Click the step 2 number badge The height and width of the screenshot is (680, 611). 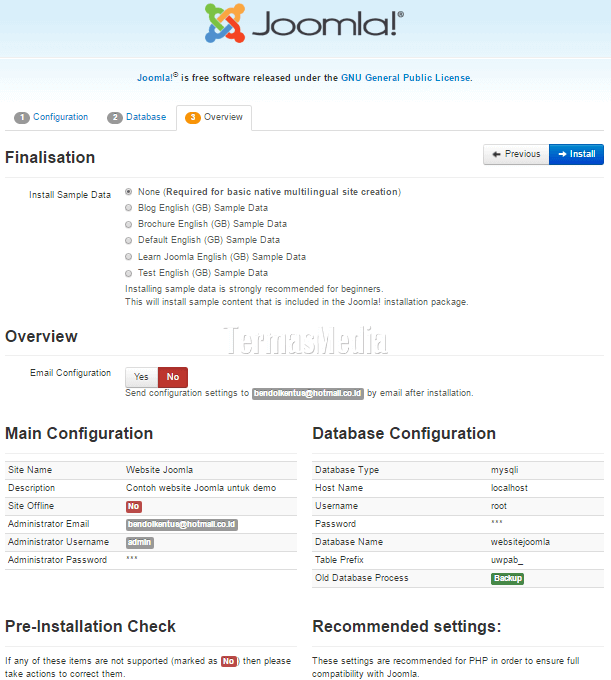click(x=115, y=118)
